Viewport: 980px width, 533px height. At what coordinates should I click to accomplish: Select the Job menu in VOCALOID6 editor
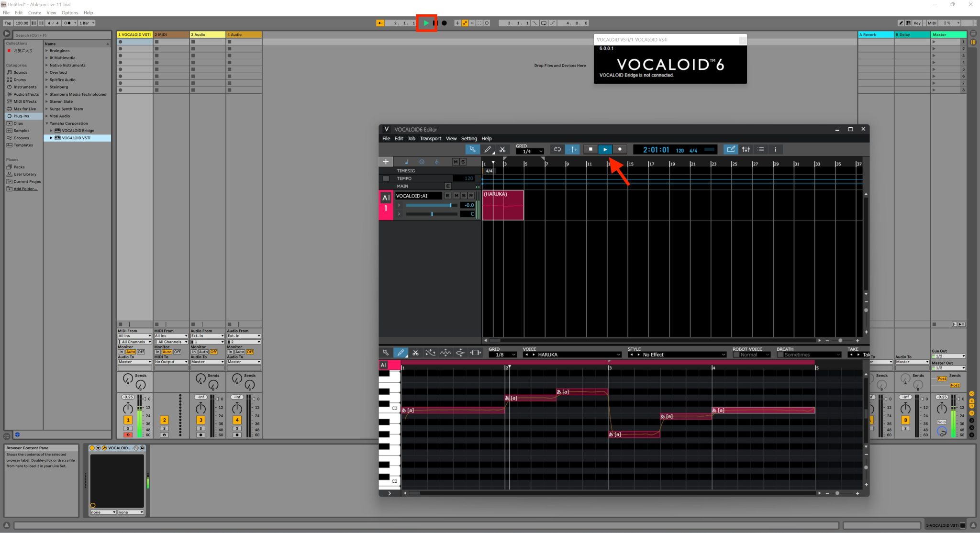point(410,138)
